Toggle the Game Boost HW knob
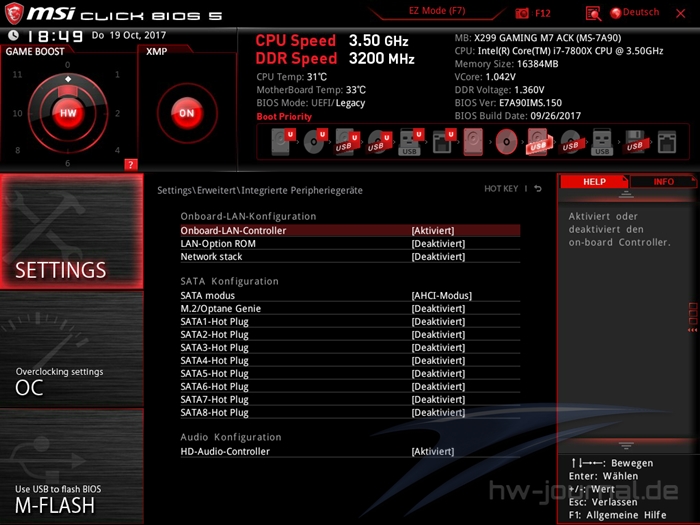Viewport: 700px width, 525px height. pos(68,113)
